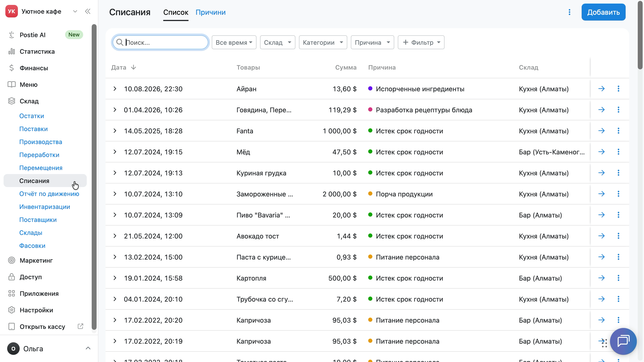Expand the Куриная грудка row
This screenshot has height=362, width=644.
click(115, 173)
